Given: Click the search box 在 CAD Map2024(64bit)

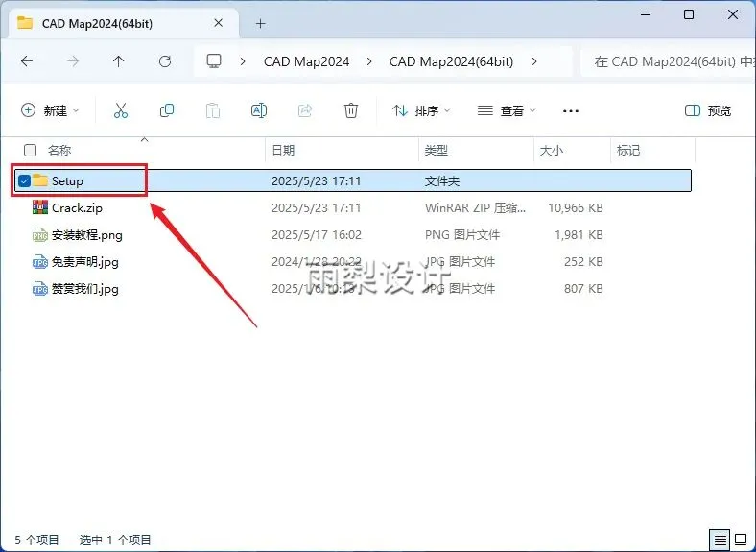Looking at the screenshot, I should pos(670,61).
